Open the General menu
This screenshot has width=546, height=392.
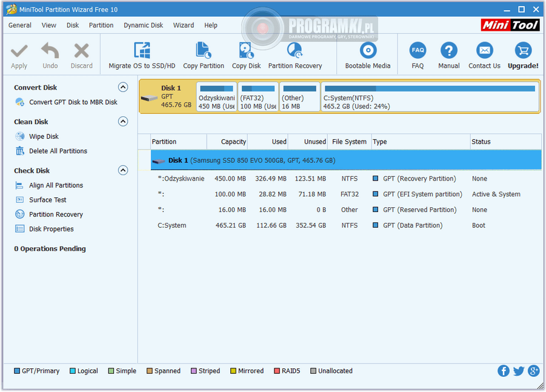[20, 25]
